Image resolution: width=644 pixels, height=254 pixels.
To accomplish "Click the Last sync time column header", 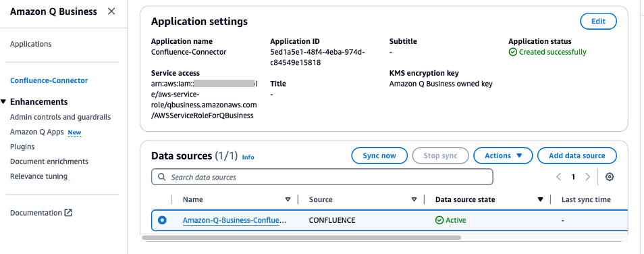I will pos(586,200).
